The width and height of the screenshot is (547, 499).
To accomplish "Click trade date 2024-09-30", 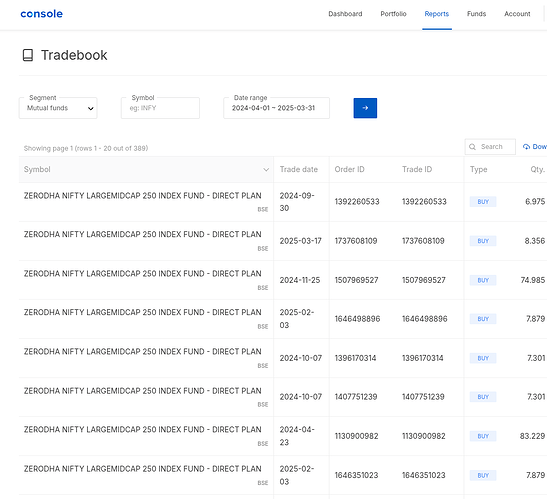I will pyautogui.click(x=297, y=202).
